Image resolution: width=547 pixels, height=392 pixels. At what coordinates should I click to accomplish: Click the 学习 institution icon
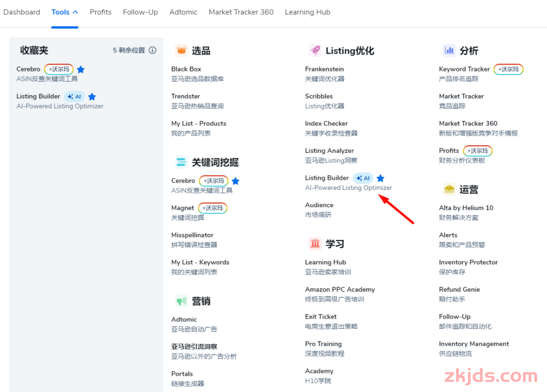click(x=315, y=244)
